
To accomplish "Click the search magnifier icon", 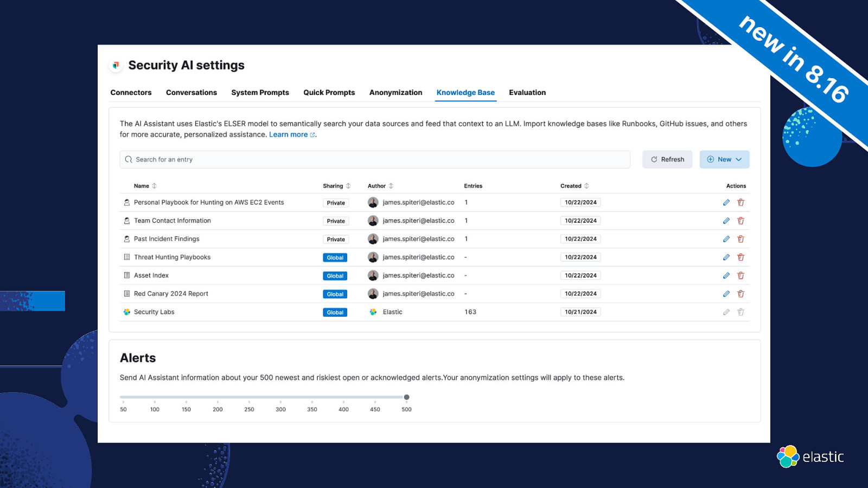I will click(129, 159).
